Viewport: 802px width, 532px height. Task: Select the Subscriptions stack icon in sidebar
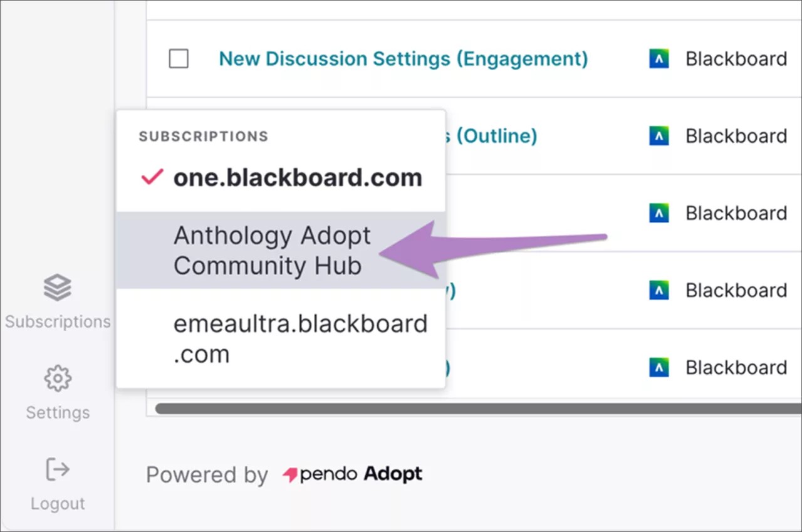[x=57, y=287]
